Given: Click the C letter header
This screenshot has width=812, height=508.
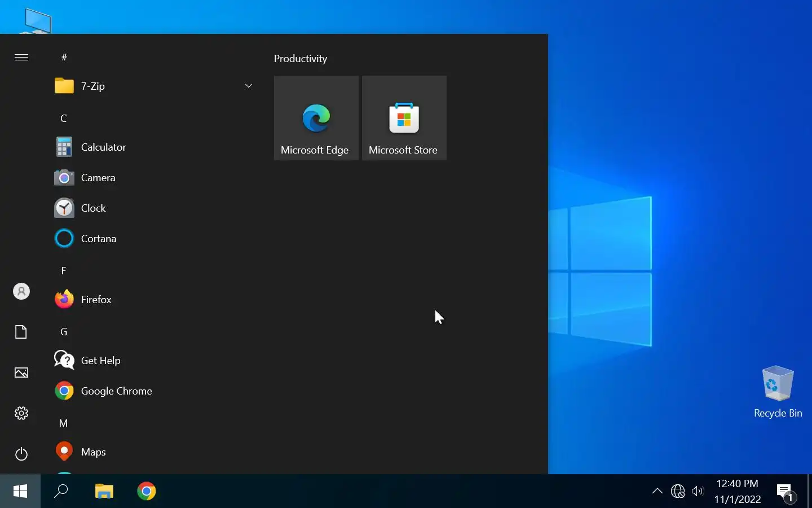Looking at the screenshot, I should coord(64,118).
